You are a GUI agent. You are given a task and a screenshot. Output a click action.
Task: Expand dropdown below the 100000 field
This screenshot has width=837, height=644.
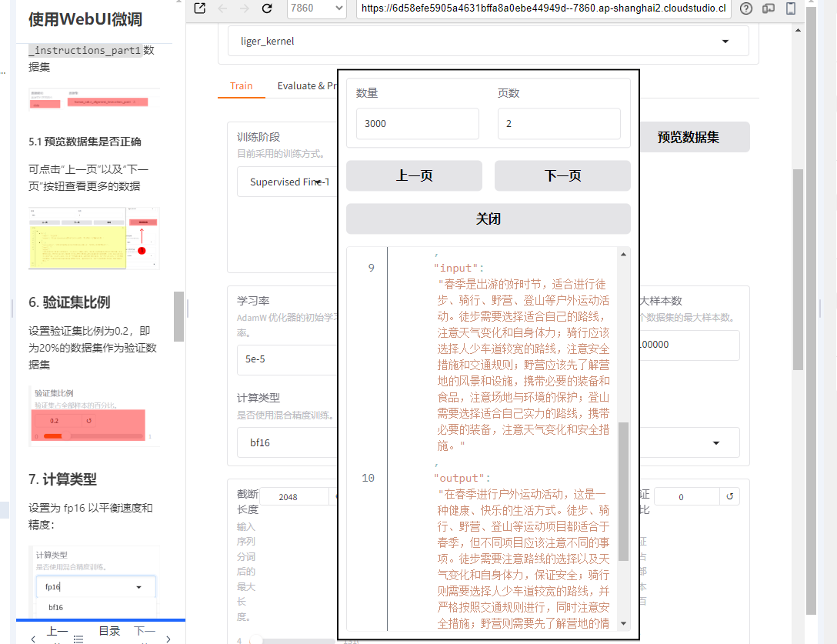[x=716, y=442]
